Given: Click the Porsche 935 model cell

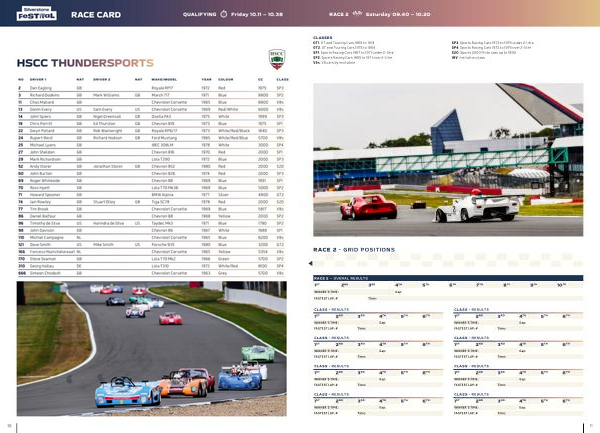Looking at the screenshot, I should click(x=162, y=244).
